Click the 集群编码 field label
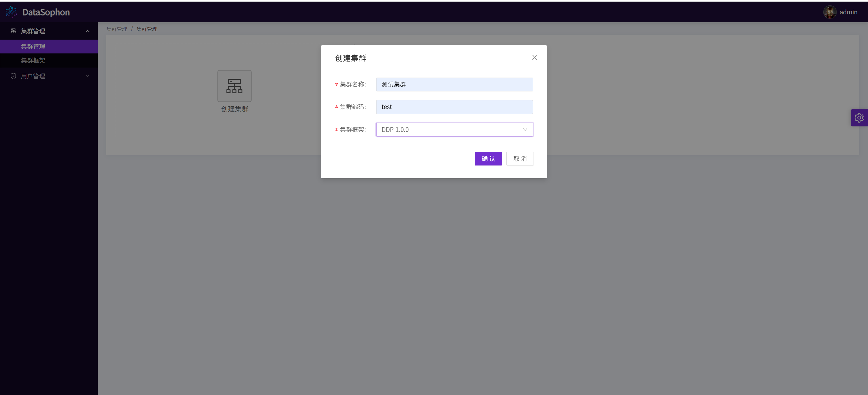This screenshot has width=868, height=395. point(353,107)
